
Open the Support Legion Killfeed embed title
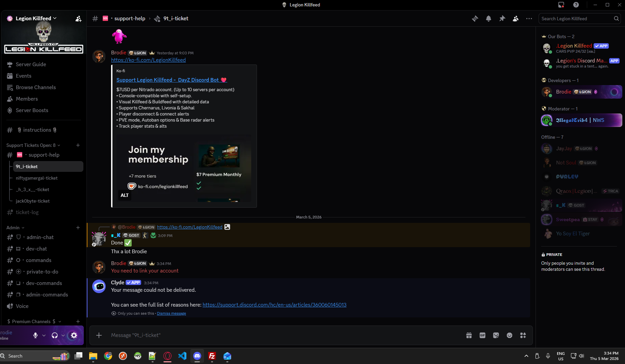172,80
